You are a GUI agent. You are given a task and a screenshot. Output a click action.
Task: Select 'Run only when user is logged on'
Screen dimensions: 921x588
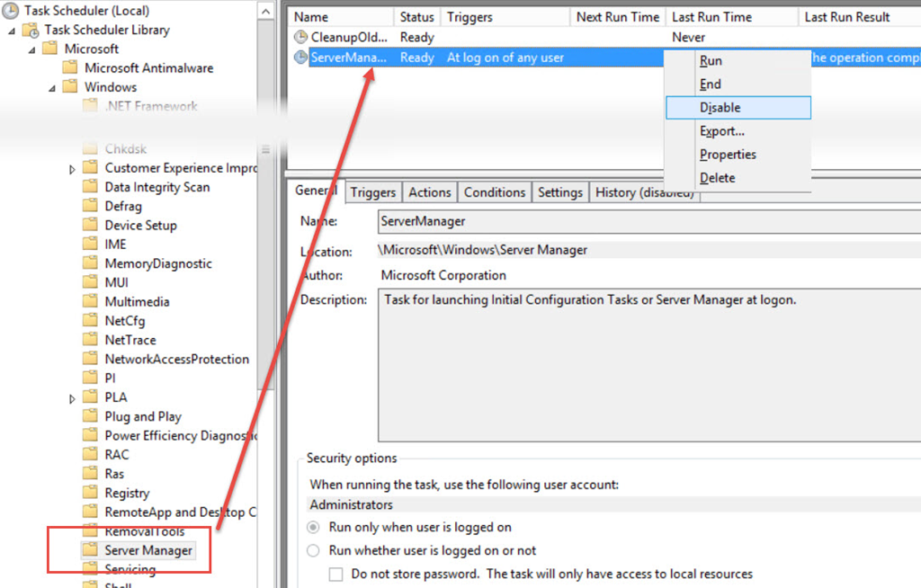tap(313, 528)
